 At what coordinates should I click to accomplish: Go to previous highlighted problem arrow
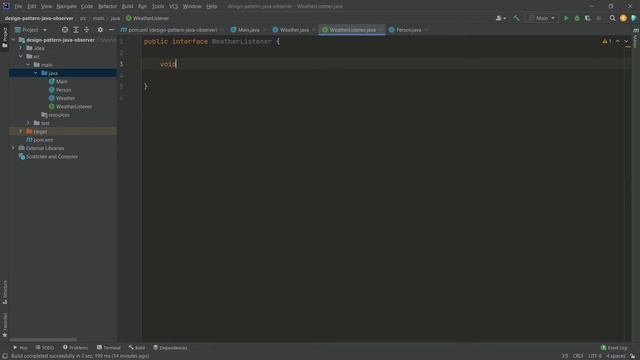tap(618, 41)
